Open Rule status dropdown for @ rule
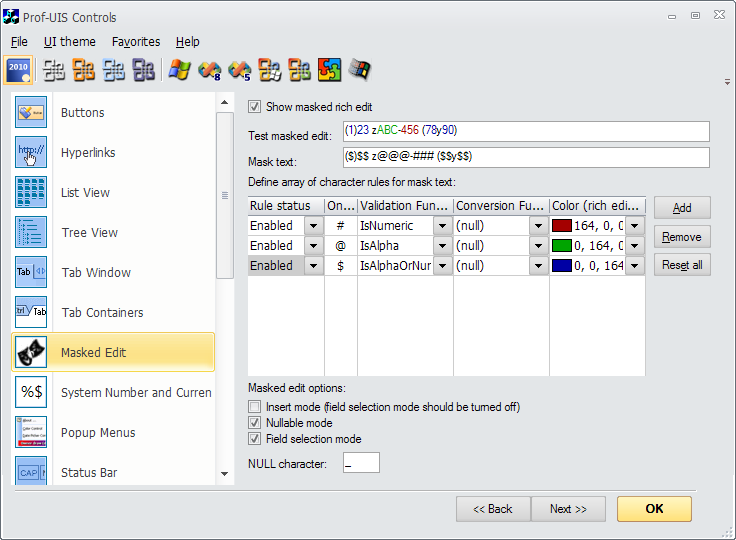This screenshot has height=540, width=736. [314, 246]
